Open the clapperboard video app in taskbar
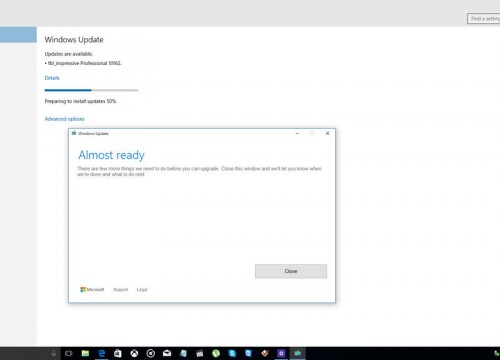This screenshot has height=360, width=500. pos(200,353)
